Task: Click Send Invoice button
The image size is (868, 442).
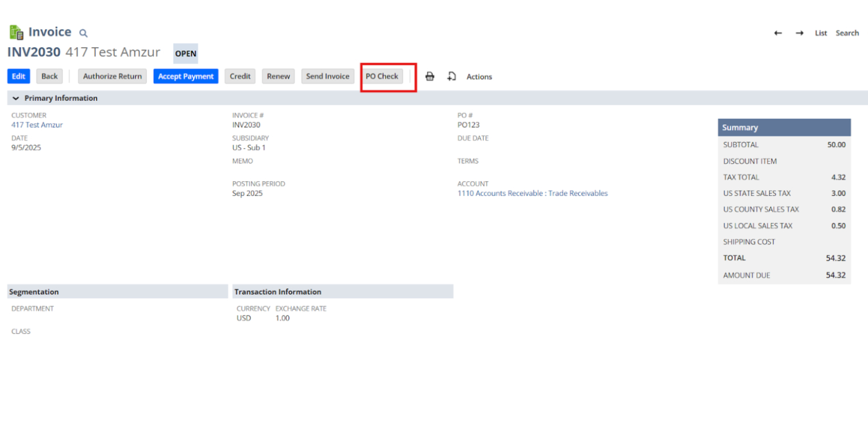Action: (x=327, y=76)
